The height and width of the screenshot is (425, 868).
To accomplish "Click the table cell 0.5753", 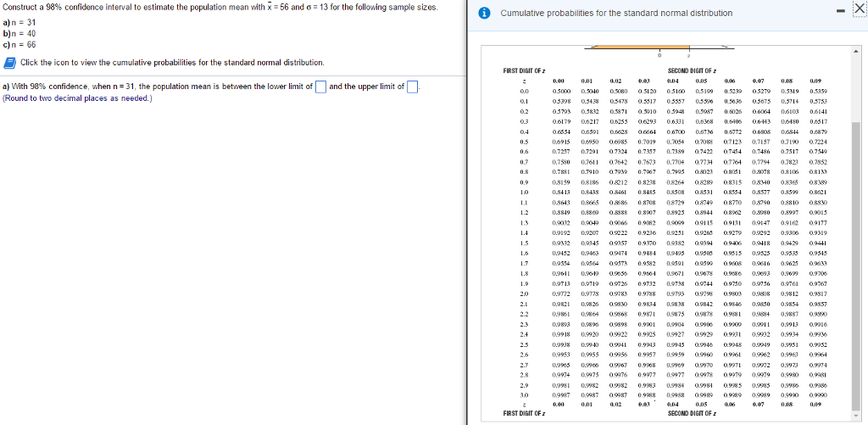I will coord(818,102).
